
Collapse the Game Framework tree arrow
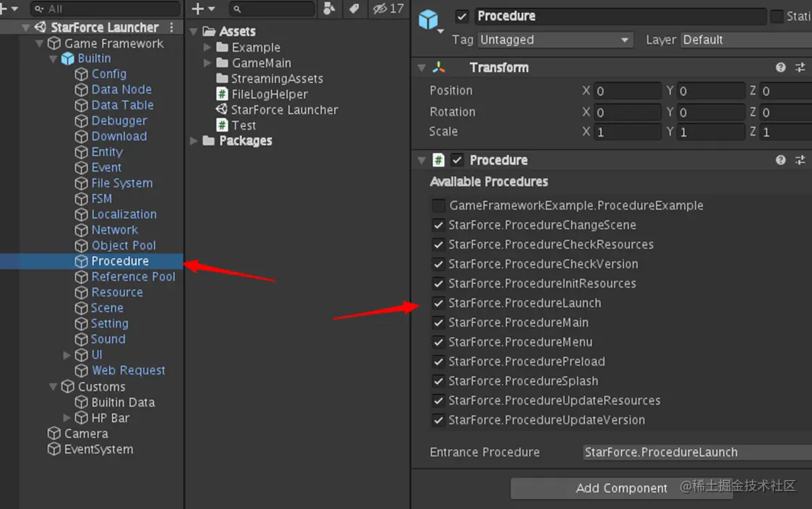point(39,43)
